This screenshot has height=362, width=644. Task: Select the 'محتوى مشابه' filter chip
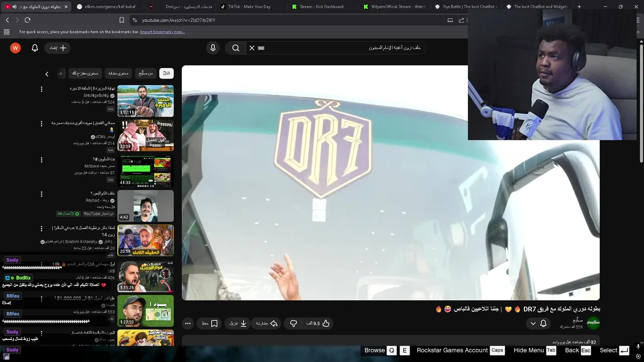pos(118,73)
